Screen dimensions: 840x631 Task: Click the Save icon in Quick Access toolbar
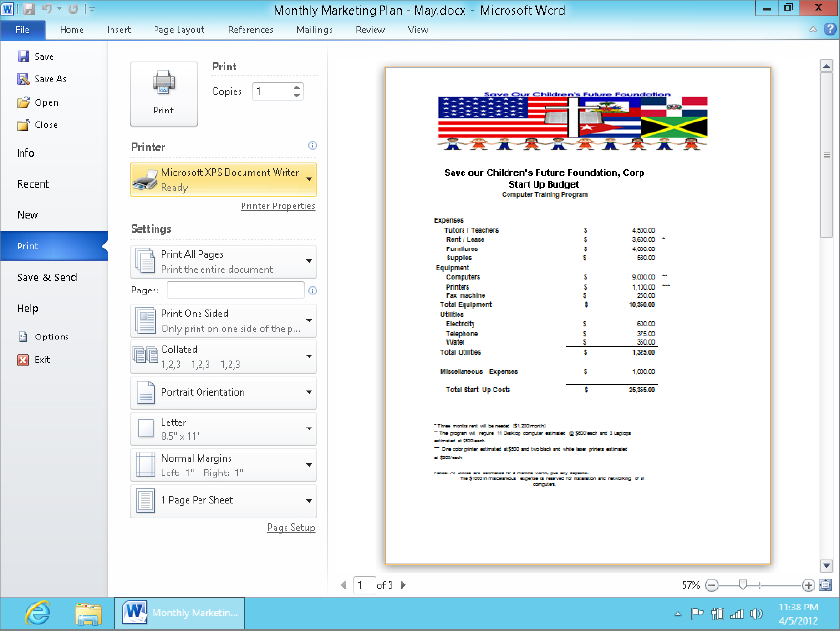click(x=28, y=9)
